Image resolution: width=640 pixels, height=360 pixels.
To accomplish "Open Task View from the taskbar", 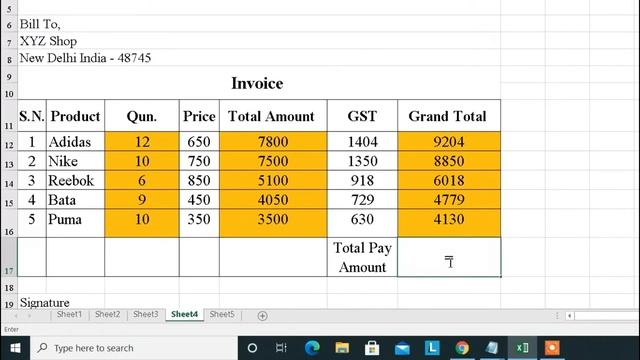I will (281, 348).
